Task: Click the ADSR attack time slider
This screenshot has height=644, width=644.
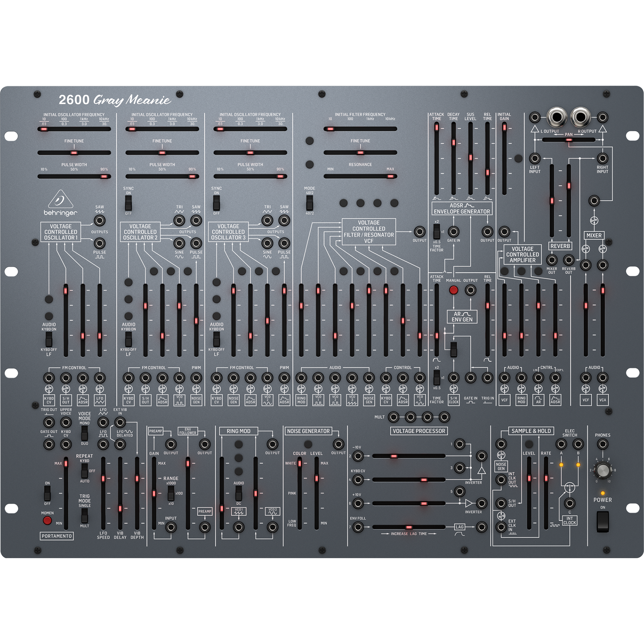Action: [x=436, y=127]
